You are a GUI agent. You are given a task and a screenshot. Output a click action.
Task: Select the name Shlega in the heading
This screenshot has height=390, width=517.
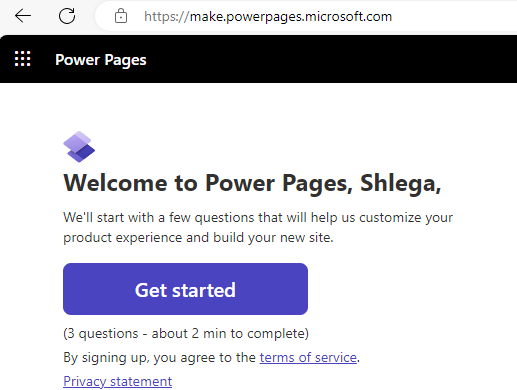click(400, 183)
